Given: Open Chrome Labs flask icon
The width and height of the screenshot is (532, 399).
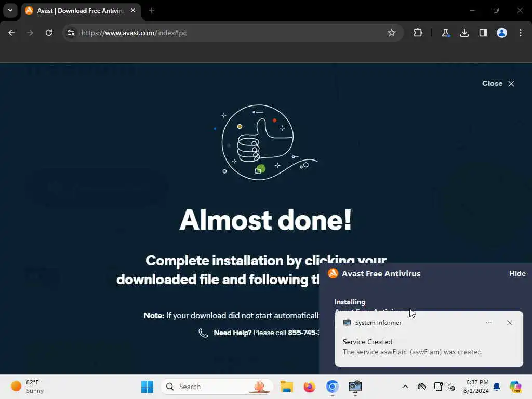Looking at the screenshot, I should click(445, 33).
